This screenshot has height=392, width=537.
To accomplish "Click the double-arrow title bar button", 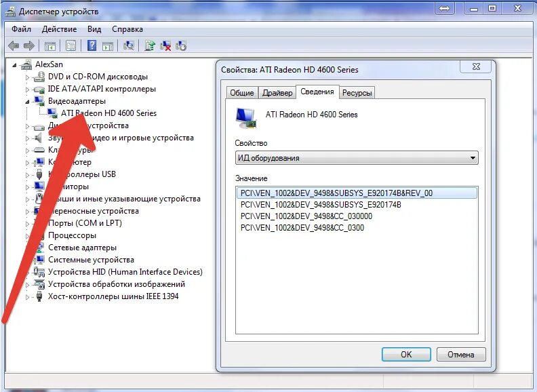I will pos(445,9).
